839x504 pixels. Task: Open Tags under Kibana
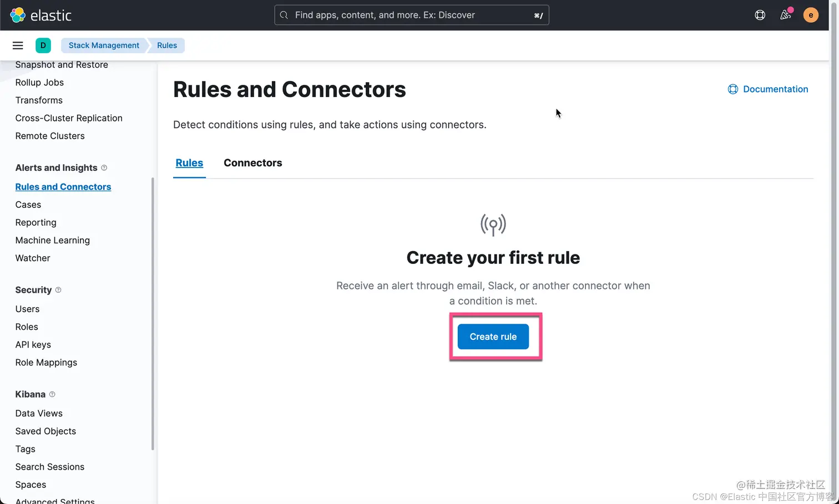click(26, 449)
